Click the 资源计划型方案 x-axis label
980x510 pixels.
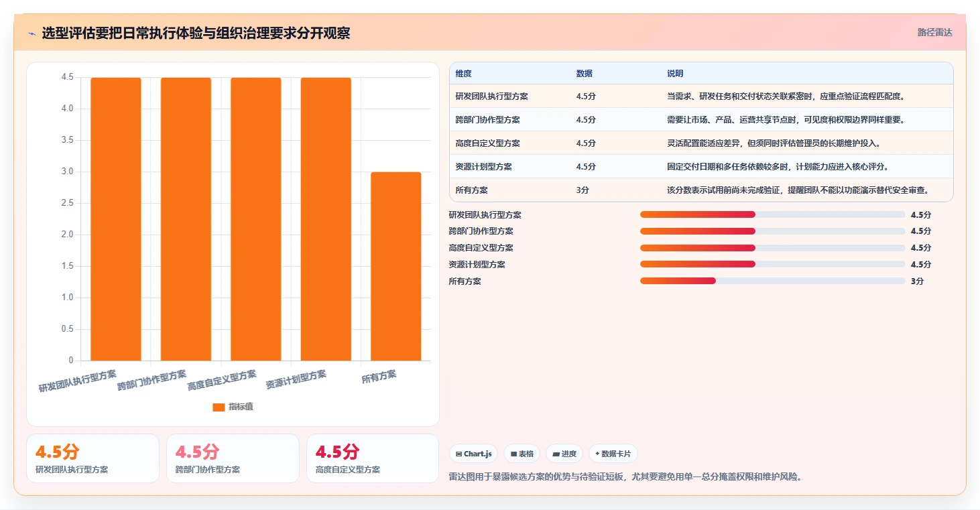click(296, 379)
